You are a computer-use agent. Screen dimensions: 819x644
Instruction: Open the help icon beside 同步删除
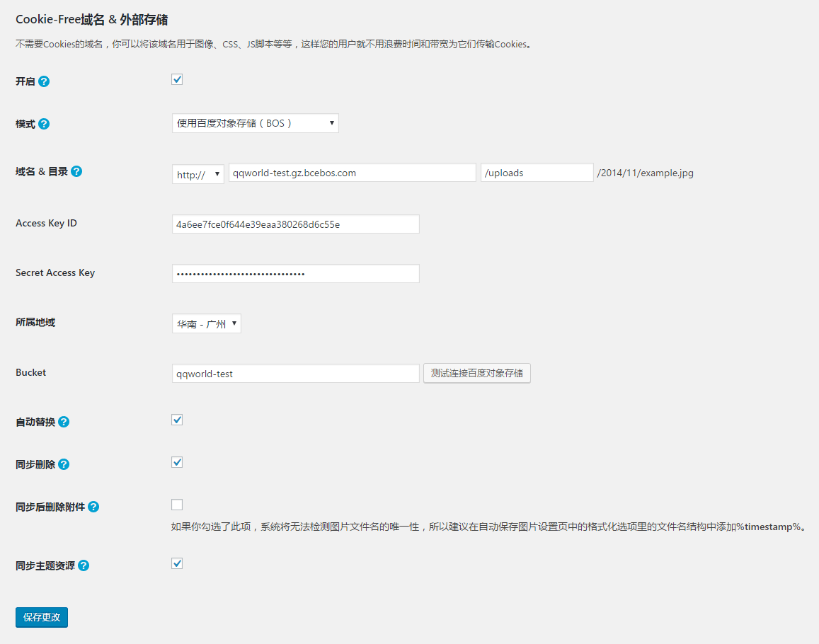coord(64,464)
